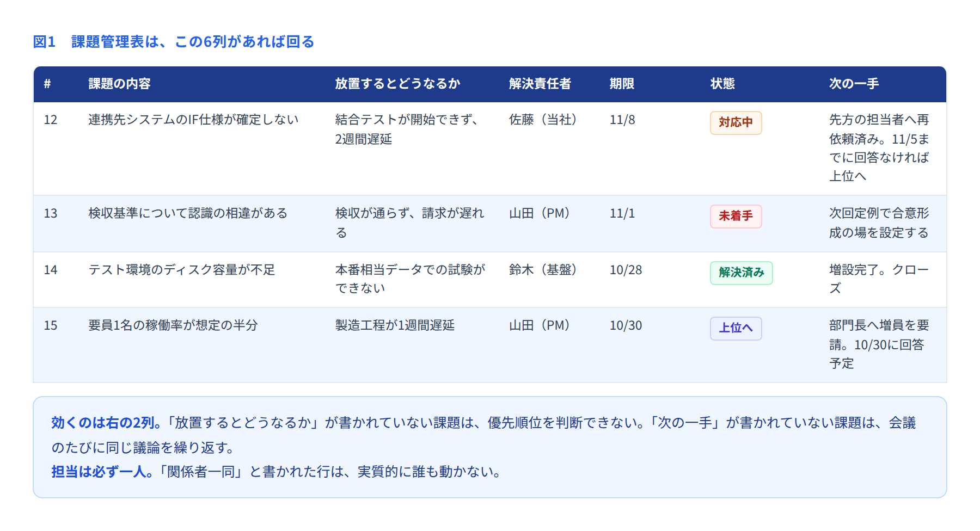Click the figure title 図1 課題管理表は、この6列があれば回る

pos(174,42)
